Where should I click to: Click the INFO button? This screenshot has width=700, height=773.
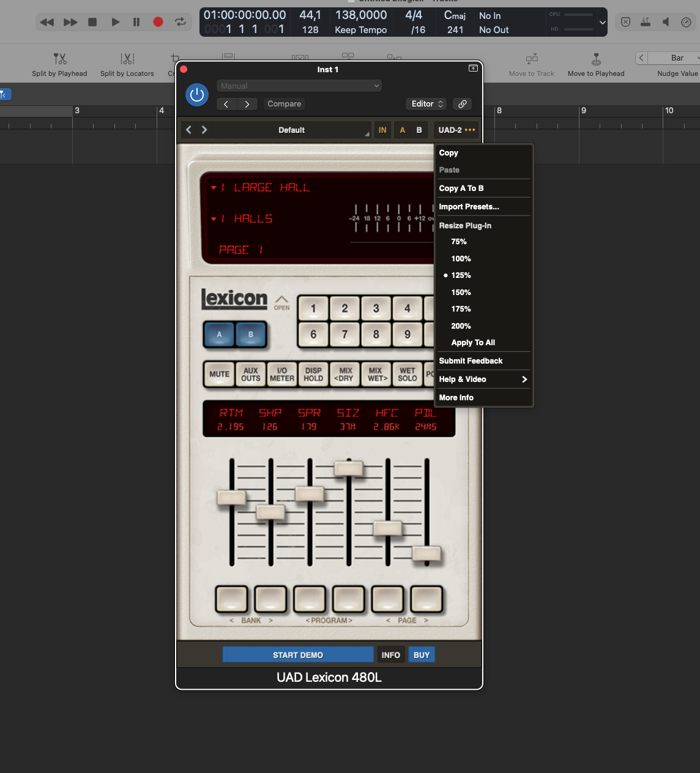point(390,655)
